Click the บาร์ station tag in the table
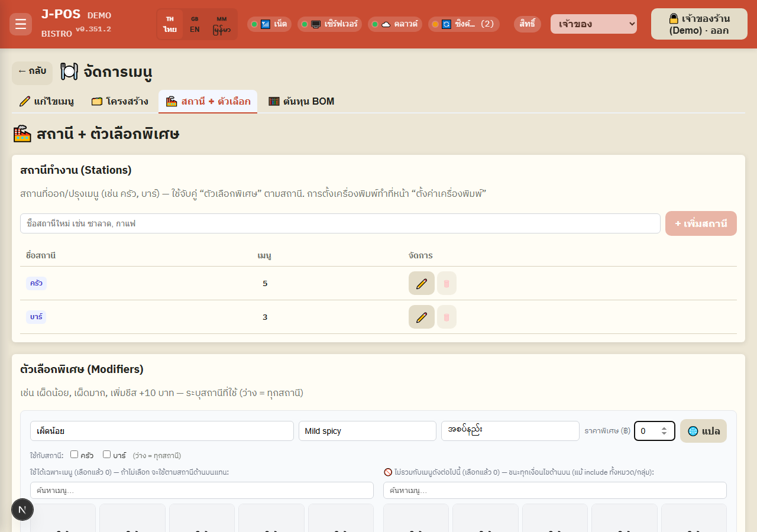 click(x=36, y=317)
